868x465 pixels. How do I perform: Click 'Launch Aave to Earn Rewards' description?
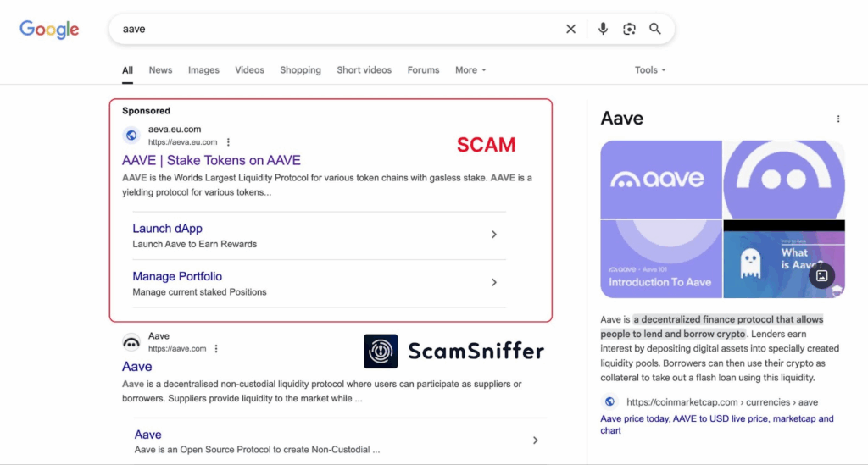(x=194, y=244)
